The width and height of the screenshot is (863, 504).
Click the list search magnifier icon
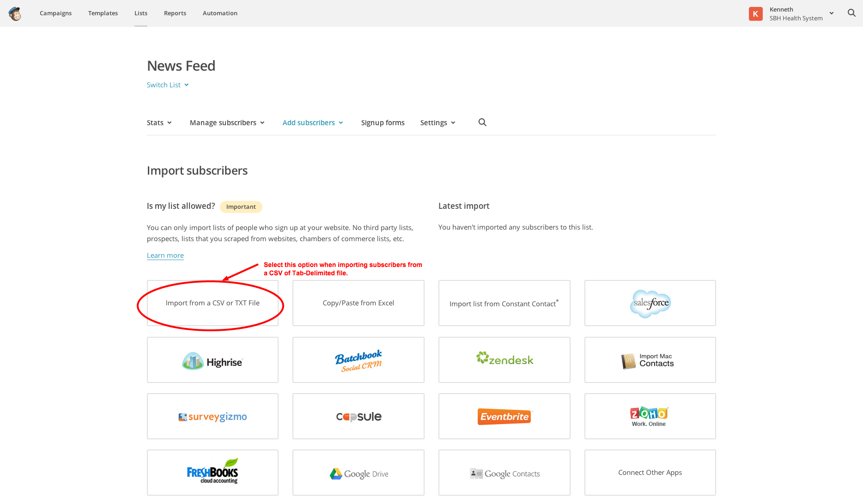(482, 122)
